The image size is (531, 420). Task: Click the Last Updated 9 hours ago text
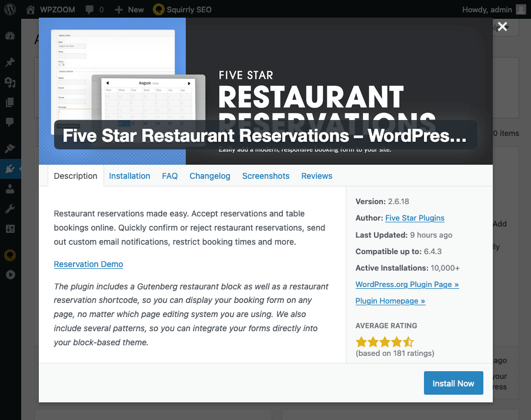[403, 235]
